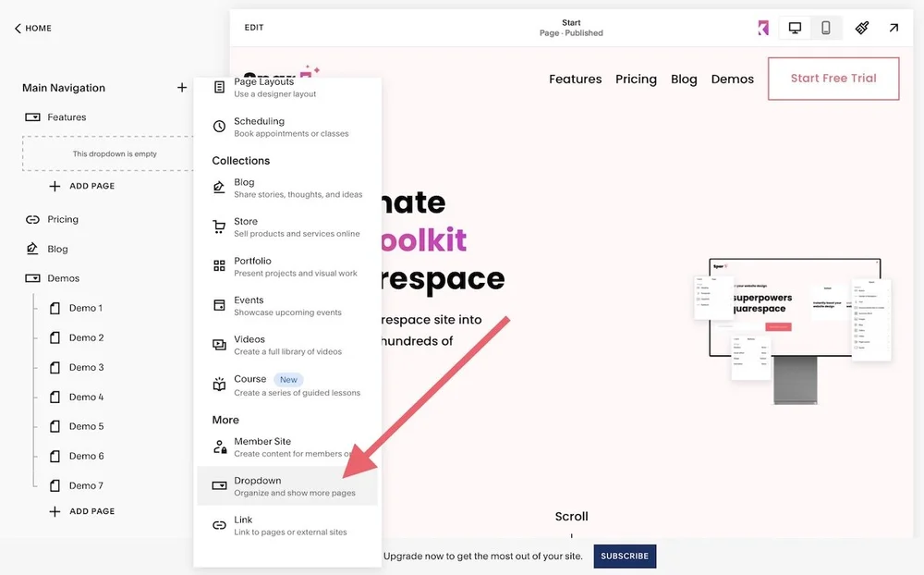
Task: Click the Start Free Trial button
Action: (x=833, y=79)
